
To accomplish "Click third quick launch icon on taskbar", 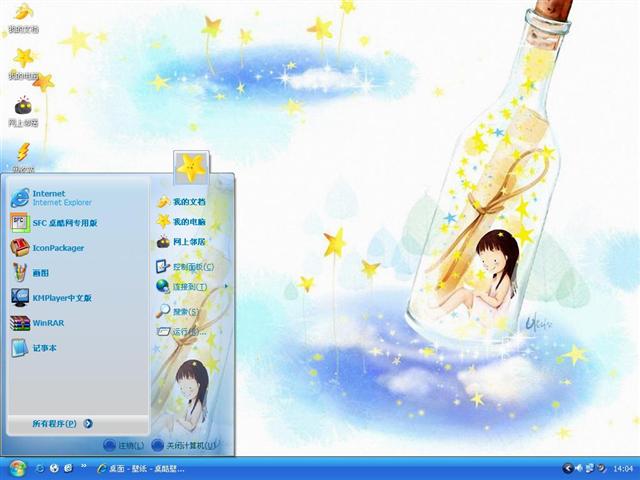I will 69,468.
